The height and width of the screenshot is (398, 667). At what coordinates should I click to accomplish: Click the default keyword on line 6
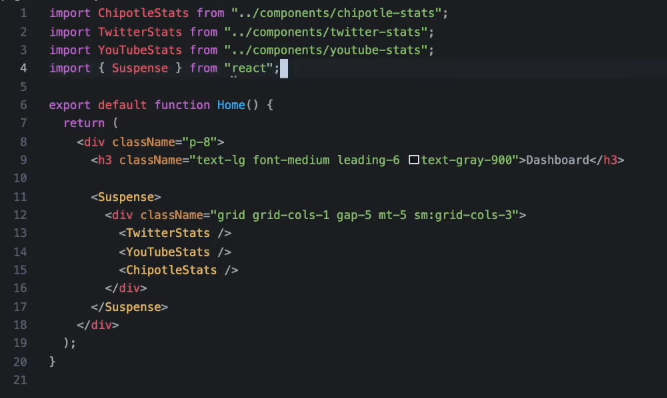pos(122,105)
